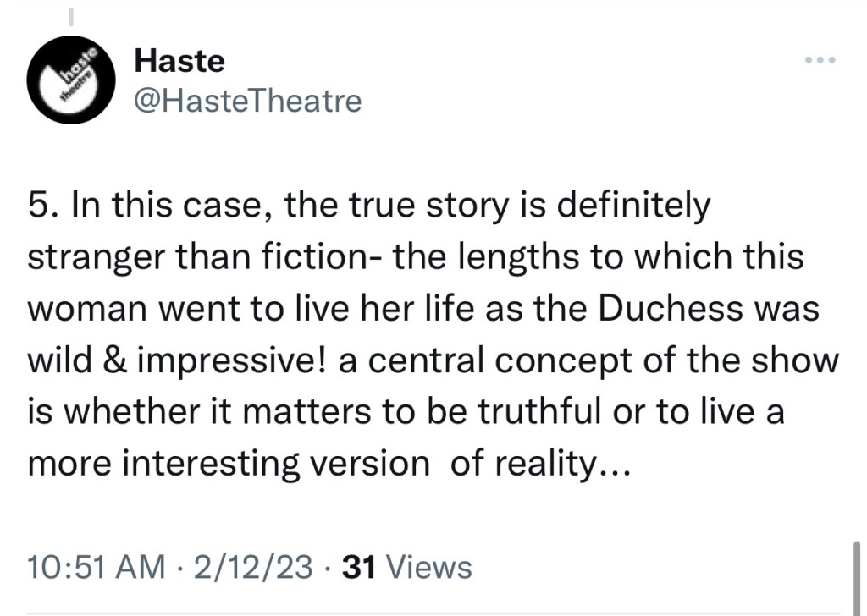Click the 10:51 AM timestamp
Viewport: 867px width, 616px height.
pos(97,566)
